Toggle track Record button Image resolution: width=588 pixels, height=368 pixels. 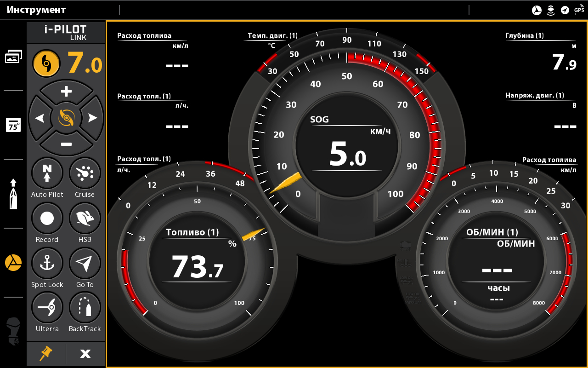coord(47,218)
